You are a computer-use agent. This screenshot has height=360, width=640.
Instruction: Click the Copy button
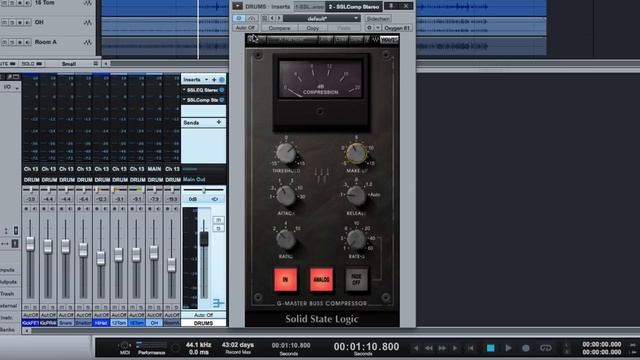[313, 28]
